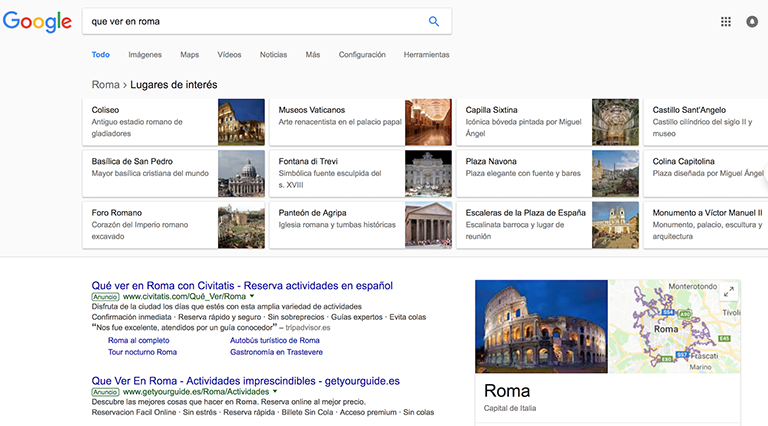
Task: Open the account notifications icon
Action: [x=752, y=21]
